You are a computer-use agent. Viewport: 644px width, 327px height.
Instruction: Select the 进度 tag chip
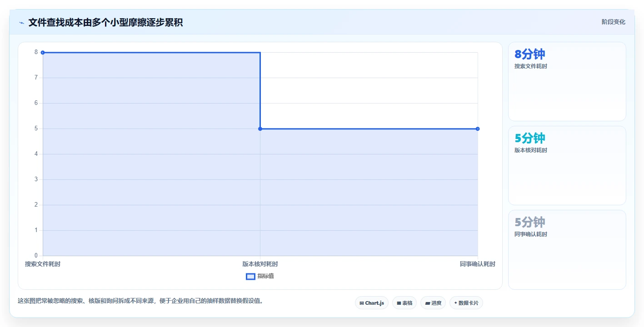click(x=433, y=303)
